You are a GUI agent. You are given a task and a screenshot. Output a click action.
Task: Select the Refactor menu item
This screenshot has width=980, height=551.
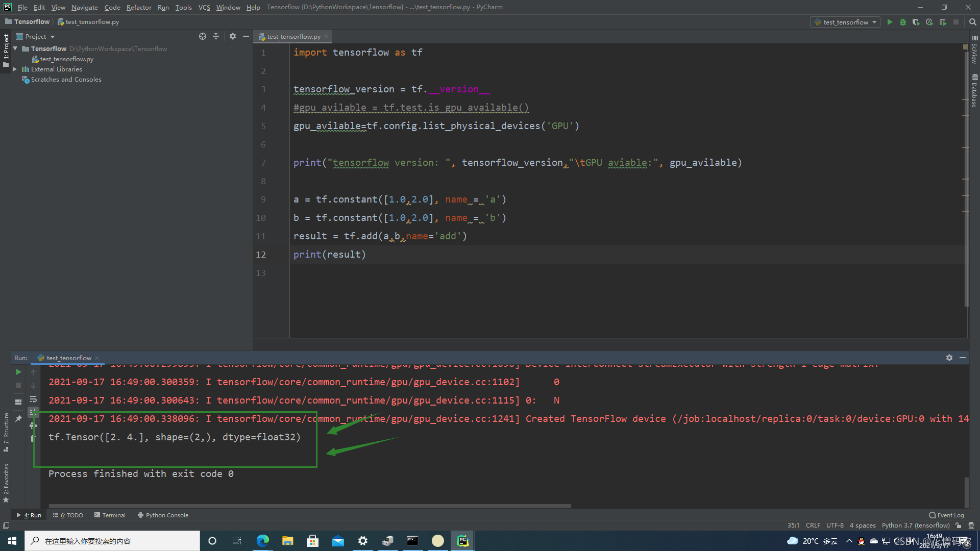[138, 7]
